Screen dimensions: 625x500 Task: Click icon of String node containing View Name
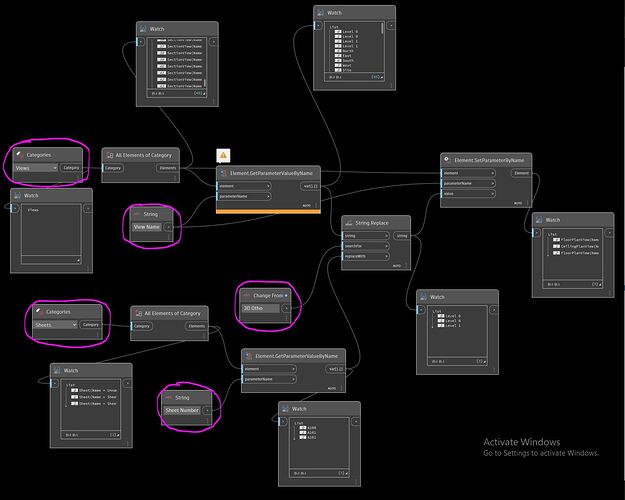click(x=137, y=214)
